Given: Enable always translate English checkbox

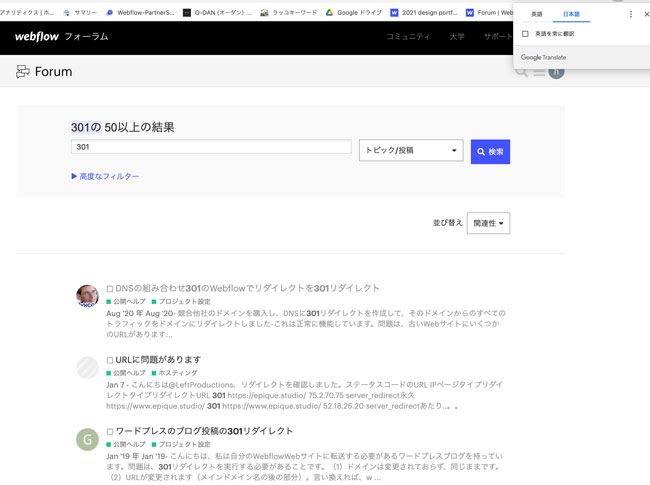Looking at the screenshot, I should 525,34.
